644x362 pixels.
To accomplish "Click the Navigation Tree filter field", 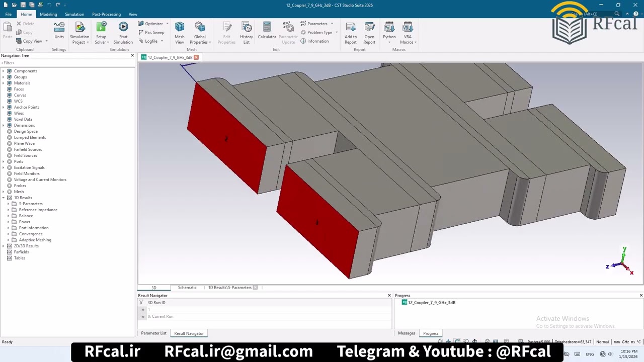I will pos(67,63).
